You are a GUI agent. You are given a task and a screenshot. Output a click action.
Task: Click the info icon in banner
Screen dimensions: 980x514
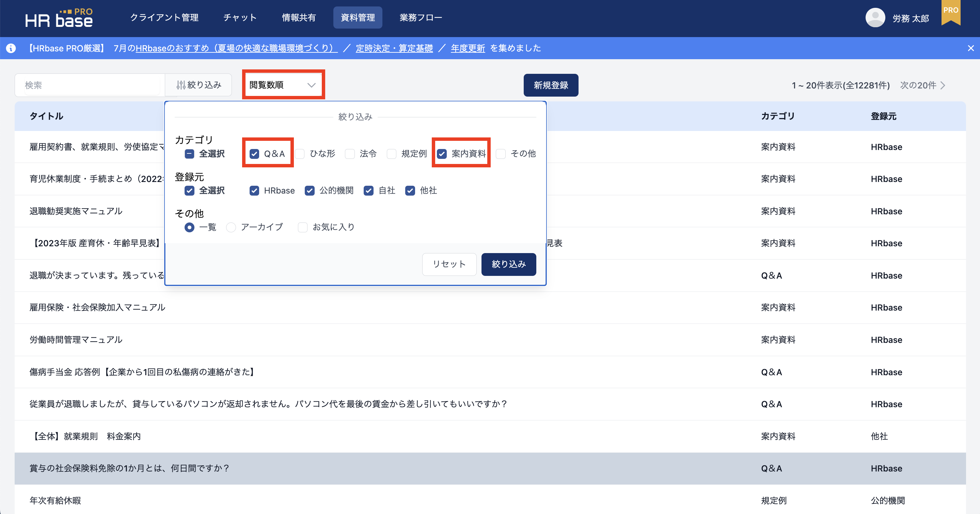[11, 48]
